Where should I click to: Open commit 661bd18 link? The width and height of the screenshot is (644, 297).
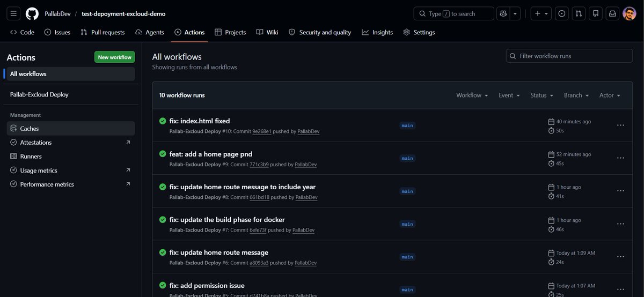click(259, 197)
